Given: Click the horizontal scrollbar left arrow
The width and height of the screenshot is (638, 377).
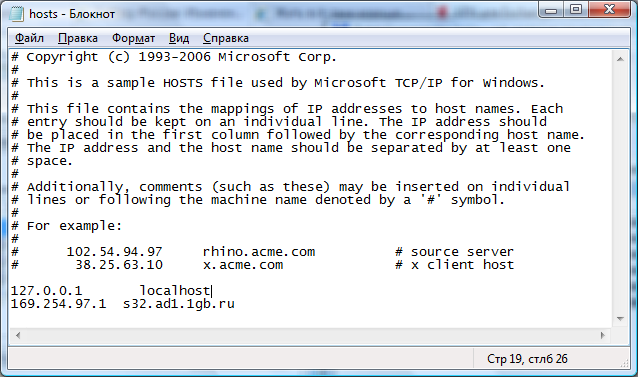Looking at the screenshot, I should (x=17, y=336).
